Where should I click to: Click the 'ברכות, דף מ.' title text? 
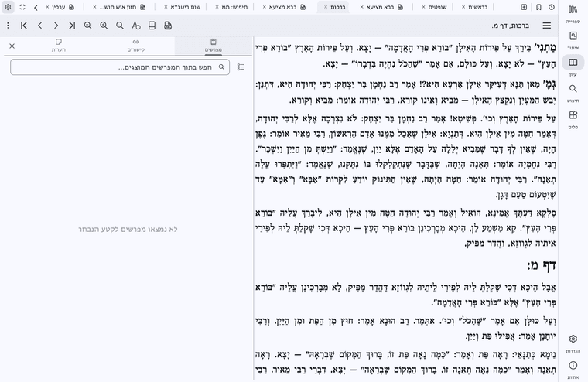511,26
